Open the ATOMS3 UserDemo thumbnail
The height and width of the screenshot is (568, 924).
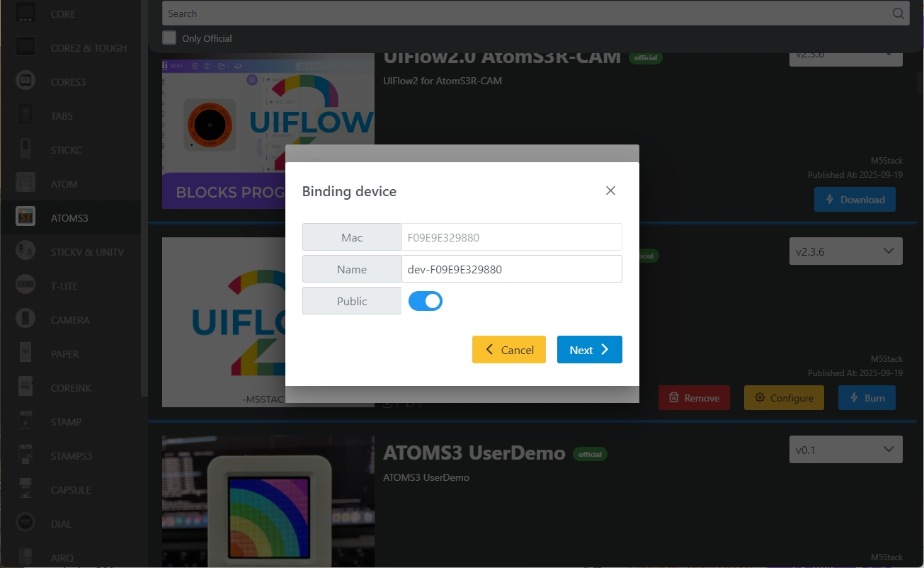[x=268, y=501]
